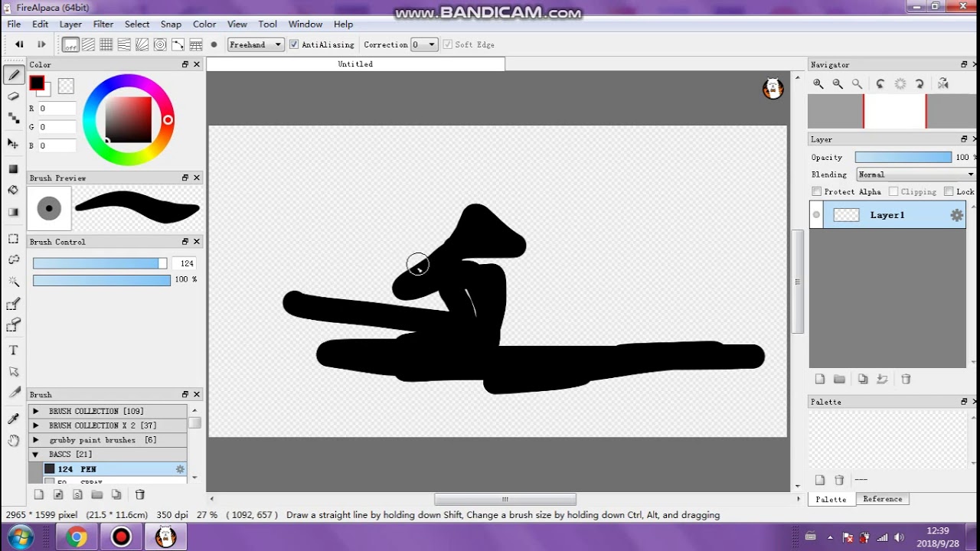Adjust the layer Opacity slider
980x551 pixels.
(903, 157)
